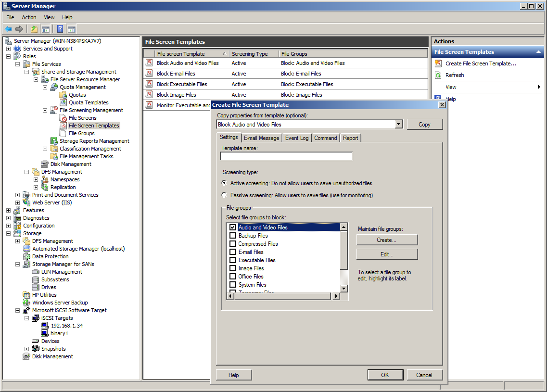Switch to the E-mail Message tab
This screenshot has height=392, width=547.
tap(262, 138)
